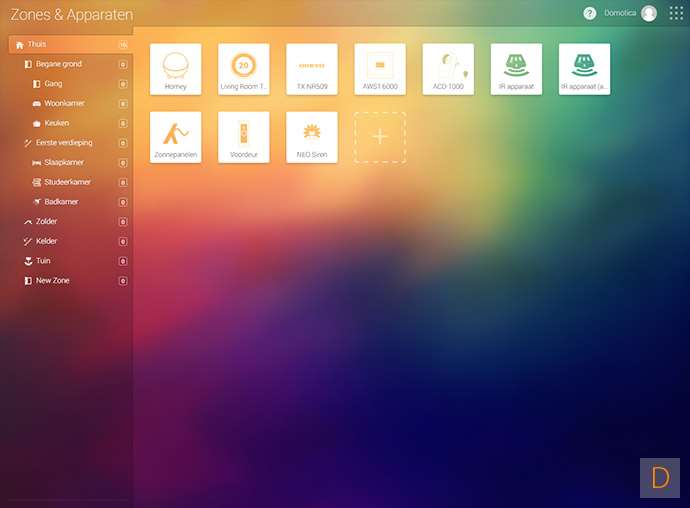Open the Living Room thermostat device
Viewport: 690px width, 508px height.
click(x=243, y=69)
